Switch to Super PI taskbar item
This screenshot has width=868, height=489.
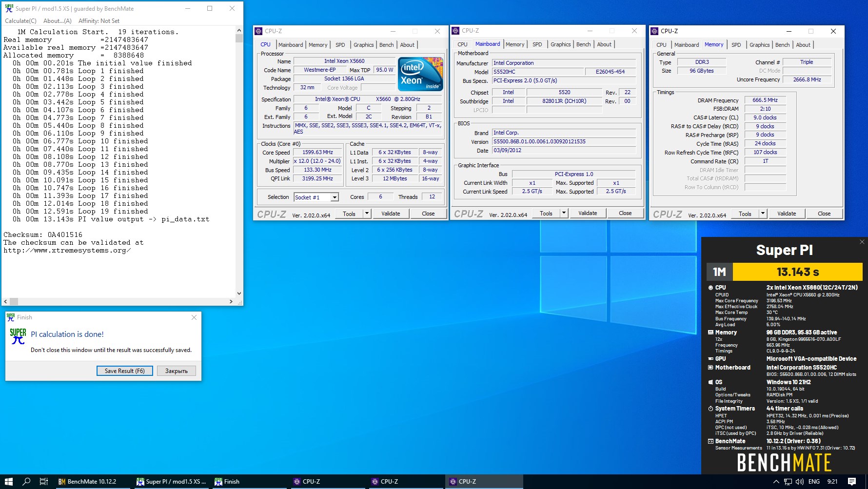coord(171,482)
